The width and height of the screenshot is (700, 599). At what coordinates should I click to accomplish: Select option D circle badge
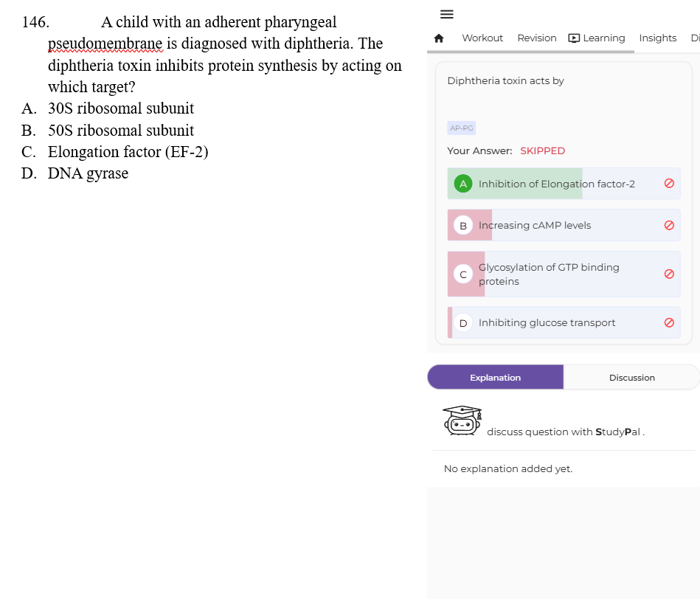coord(463,322)
